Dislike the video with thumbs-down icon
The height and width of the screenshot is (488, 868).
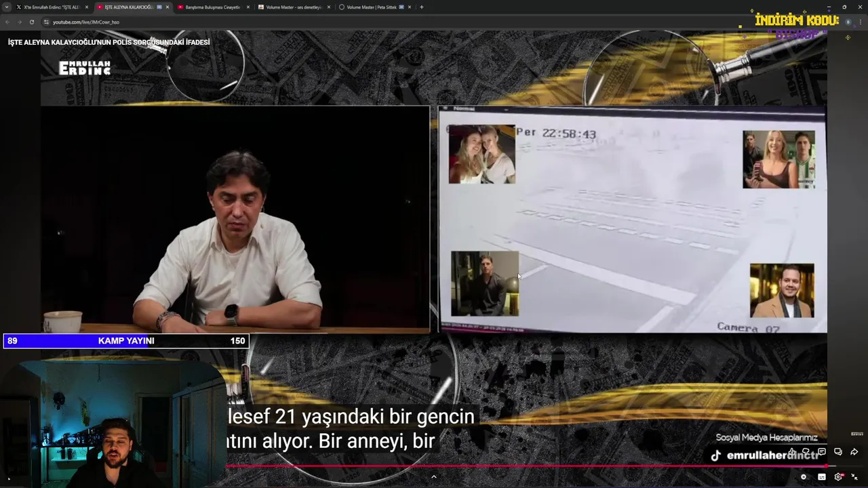pos(806,452)
